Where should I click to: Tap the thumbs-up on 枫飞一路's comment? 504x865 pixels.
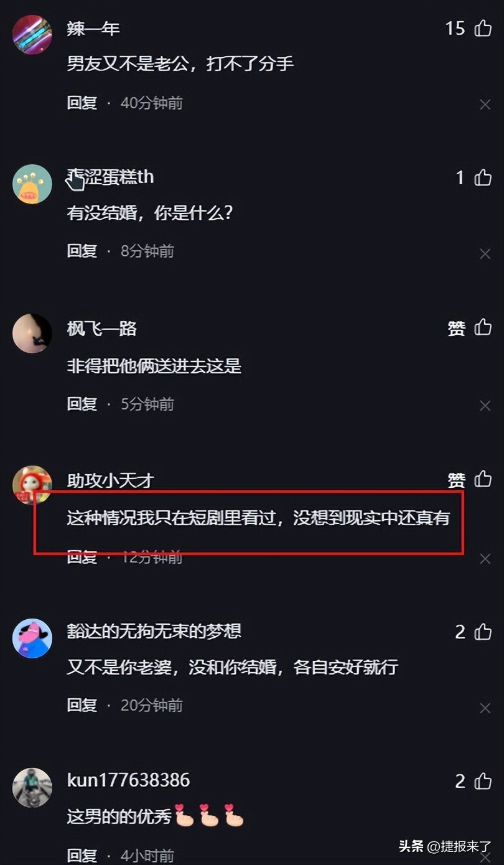coord(483,327)
